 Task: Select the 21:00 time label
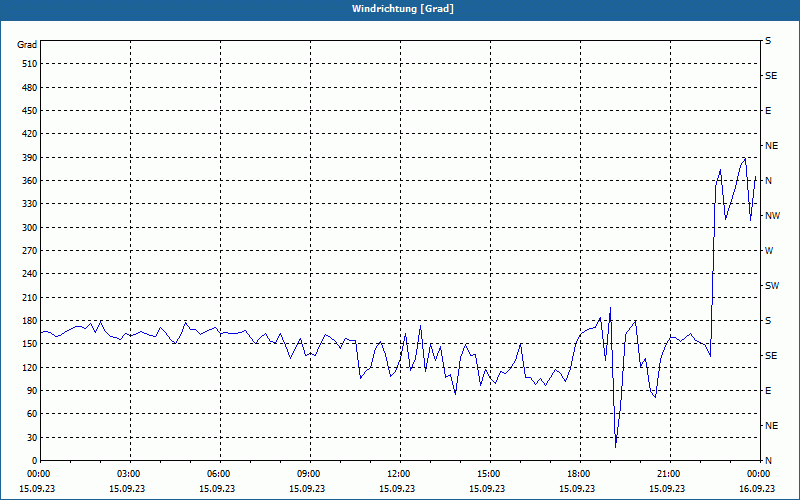point(668,473)
